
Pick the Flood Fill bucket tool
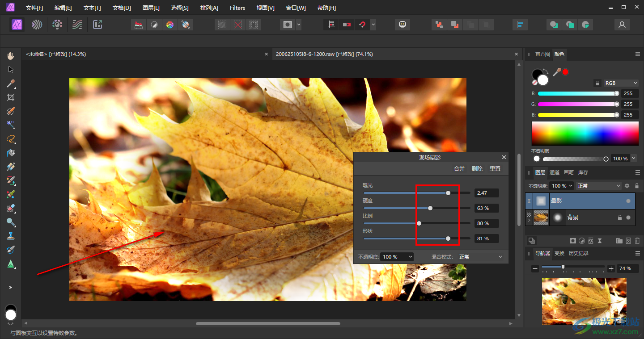[11, 153]
